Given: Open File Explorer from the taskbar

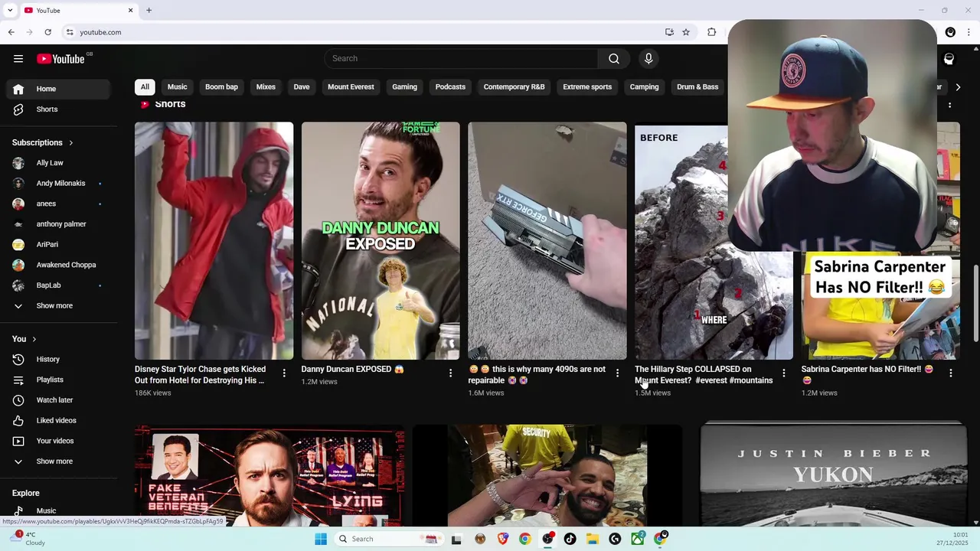Looking at the screenshot, I should [593, 539].
